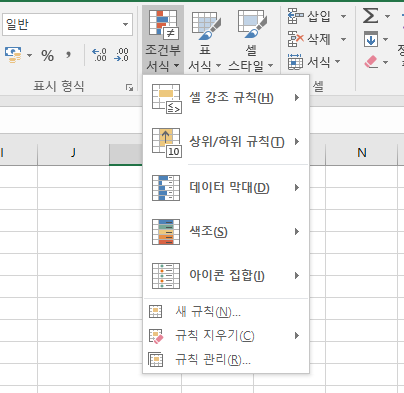The height and width of the screenshot is (393, 404).
Task: Open 규칙 지우기(C) submenu
Action: (226, 336)
